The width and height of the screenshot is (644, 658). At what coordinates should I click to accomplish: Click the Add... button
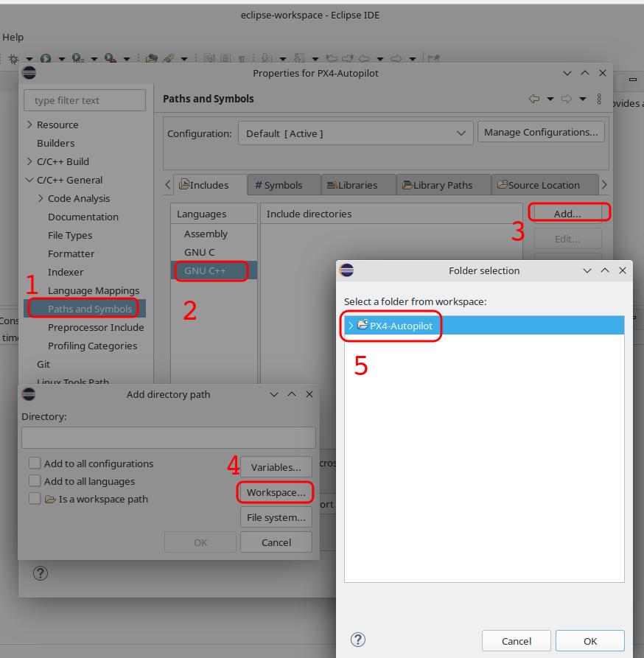tap(567, 214)
